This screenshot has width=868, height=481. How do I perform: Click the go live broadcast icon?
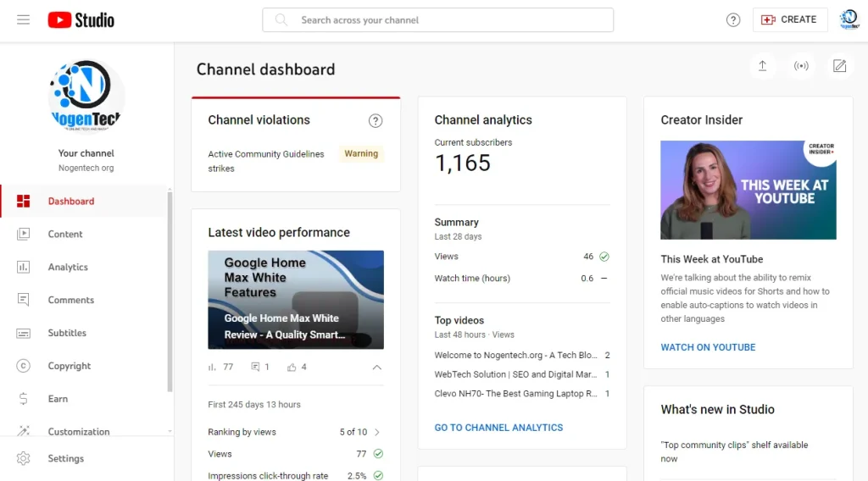click(801, 66)
